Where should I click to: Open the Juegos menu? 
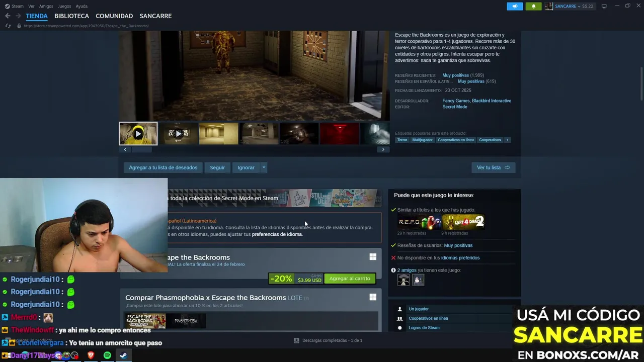[x=64, y=6]
